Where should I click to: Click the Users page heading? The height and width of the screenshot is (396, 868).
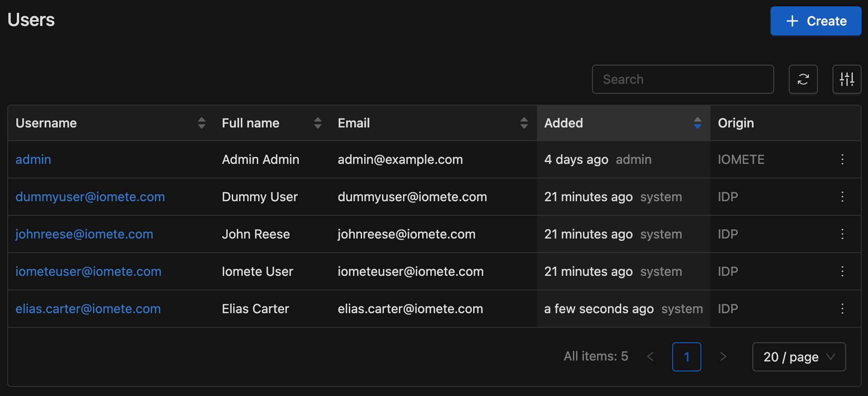(31, 20)
